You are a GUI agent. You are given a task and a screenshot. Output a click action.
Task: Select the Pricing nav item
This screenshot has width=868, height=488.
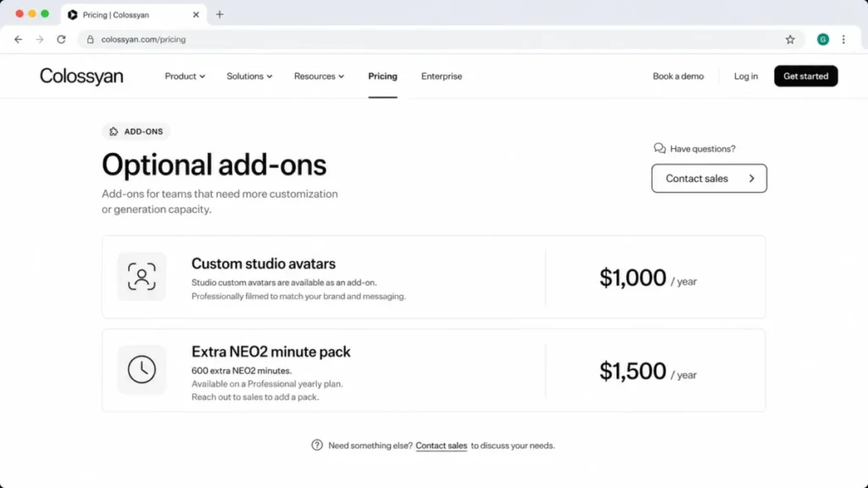point(382,76)
